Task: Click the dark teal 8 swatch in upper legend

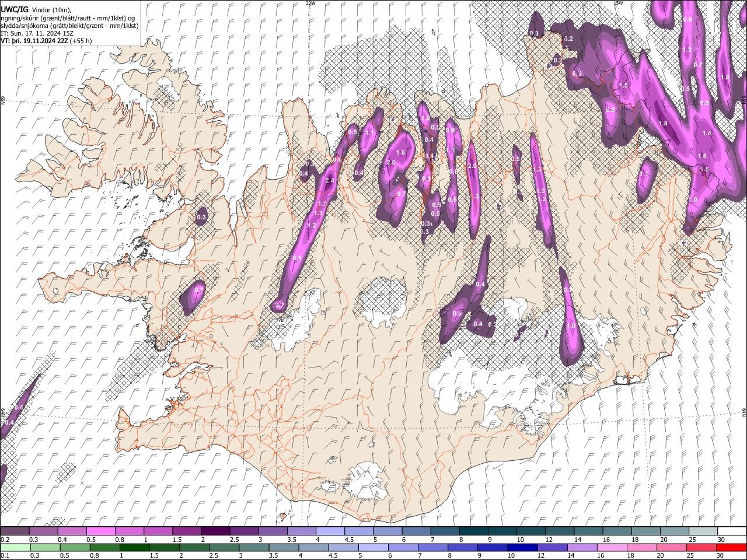Action: pos(473,531)
